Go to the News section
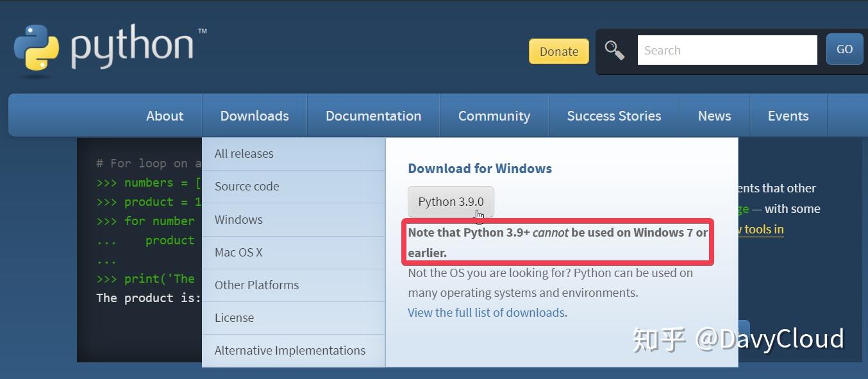868x379 pixels. 714,115
